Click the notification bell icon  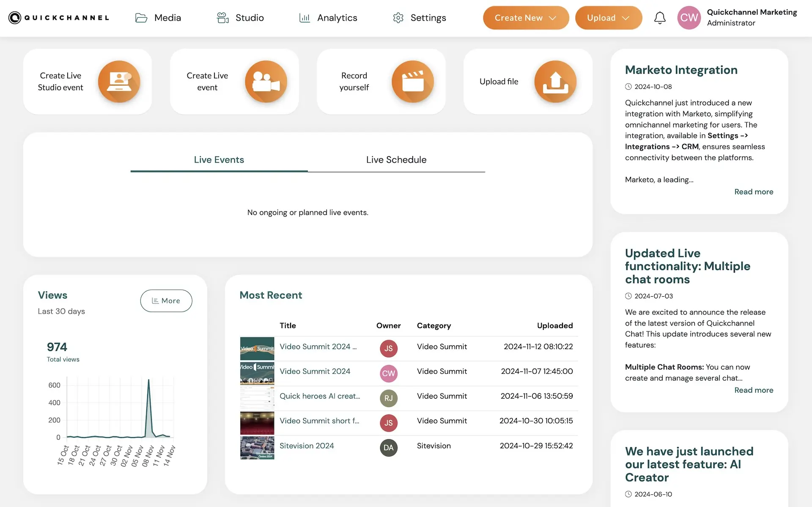point(660,17)
